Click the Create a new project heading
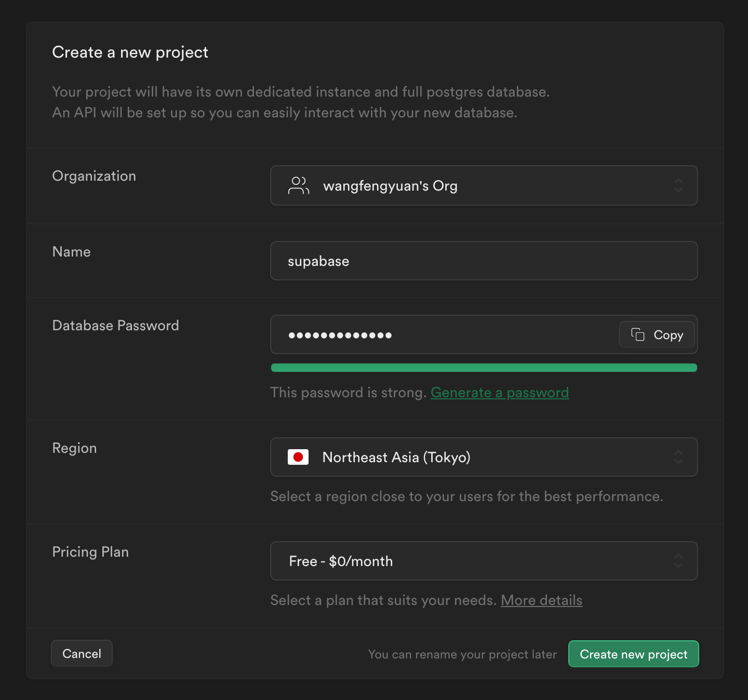 point(130,52)
